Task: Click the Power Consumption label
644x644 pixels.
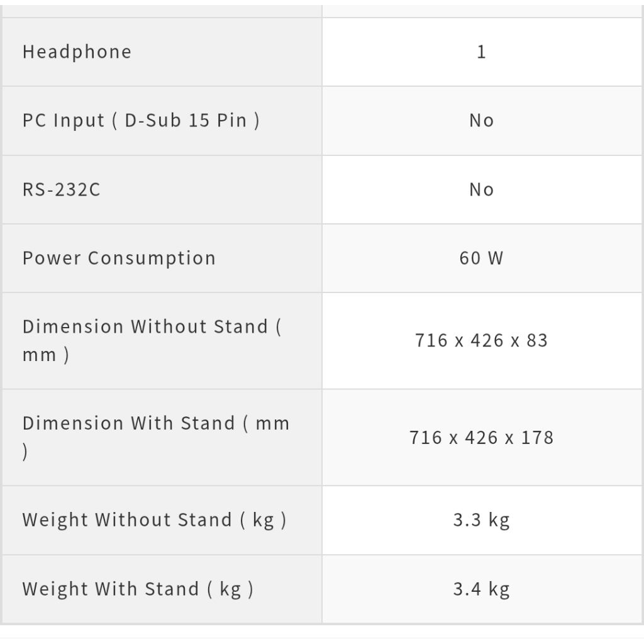Action: point(119,258)
